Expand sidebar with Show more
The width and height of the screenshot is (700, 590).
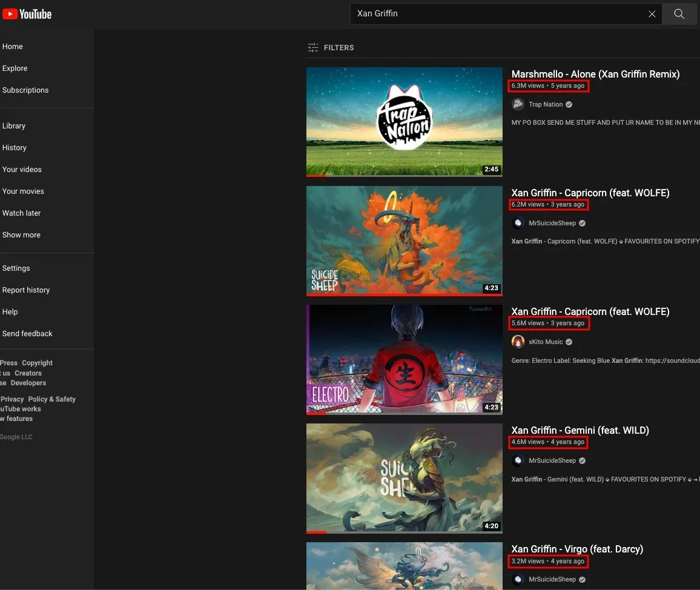coord(21,235)
